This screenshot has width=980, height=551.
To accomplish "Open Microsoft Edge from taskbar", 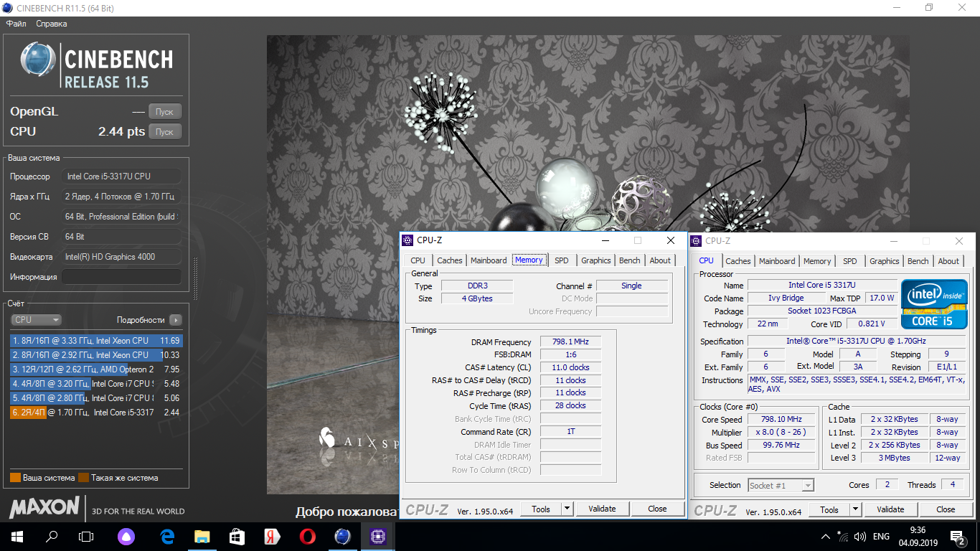I will click(168, 536).
